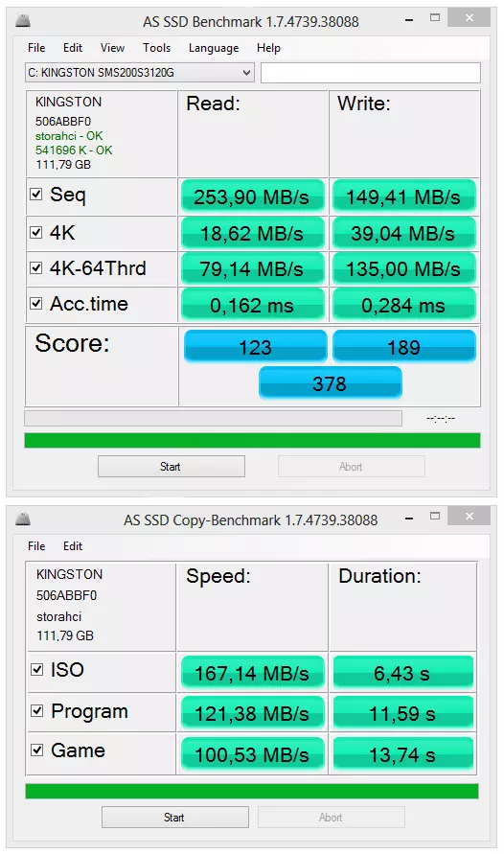Start the main SSD benchmark
Image resolution: width=504 pixels, height=854 pixels.
pyautogui.click(x=171, y=467)
